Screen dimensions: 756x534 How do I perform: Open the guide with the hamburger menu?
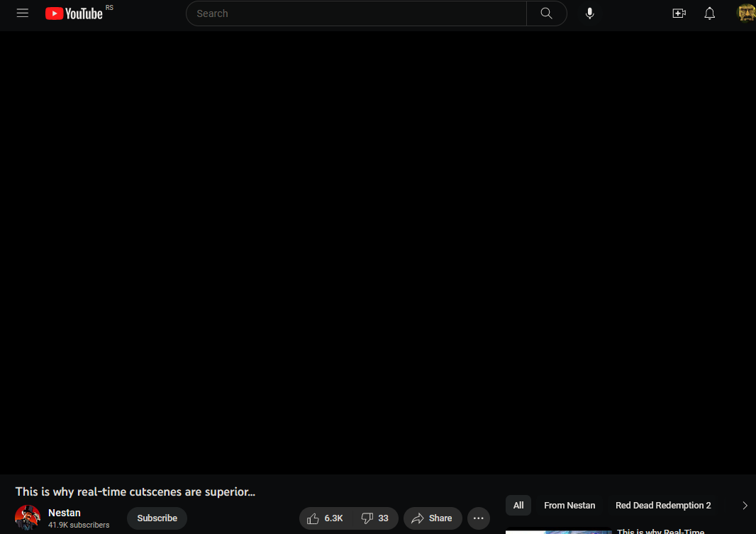[22, 13]
